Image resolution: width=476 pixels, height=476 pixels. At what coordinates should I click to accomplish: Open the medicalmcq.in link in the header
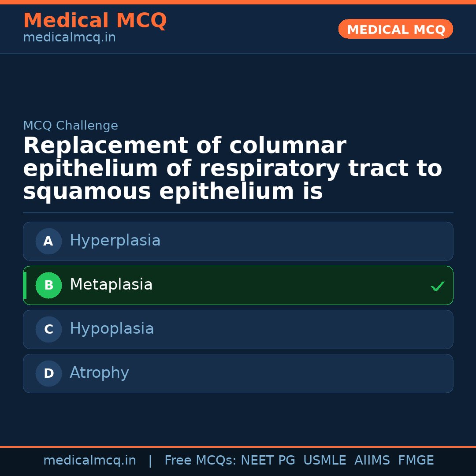coord(69,38)
